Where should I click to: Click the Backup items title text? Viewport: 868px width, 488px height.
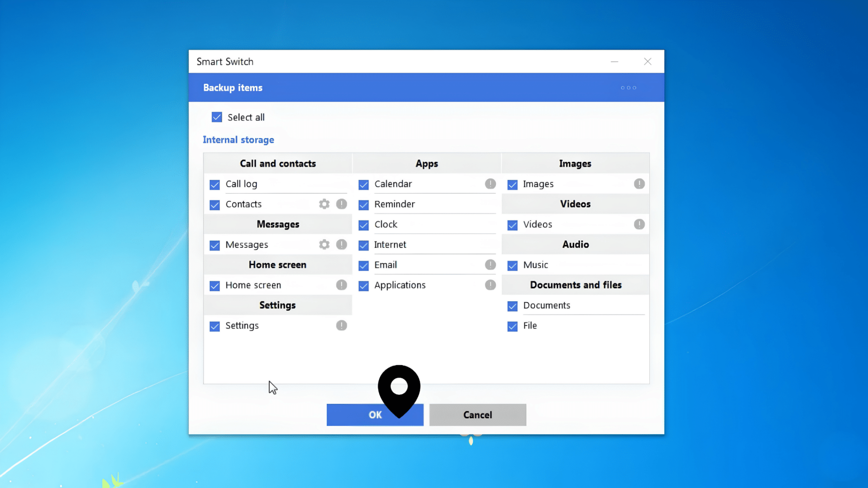(x=233, y=88)
